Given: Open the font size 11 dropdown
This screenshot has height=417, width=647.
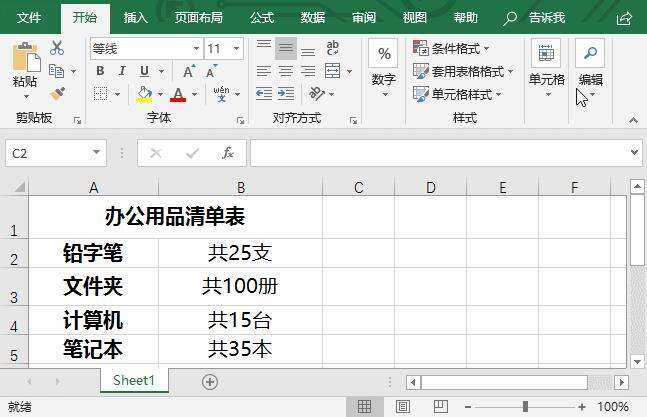Looking at the screenshot, I should click(x=236, y=49).
